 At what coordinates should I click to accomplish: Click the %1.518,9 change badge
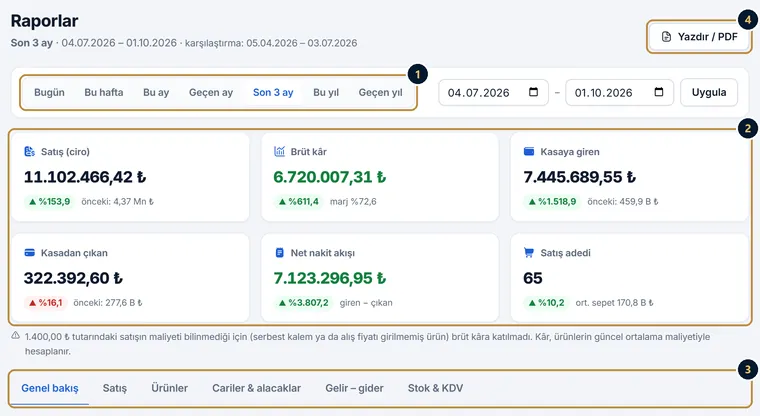(x=552, y=202)
